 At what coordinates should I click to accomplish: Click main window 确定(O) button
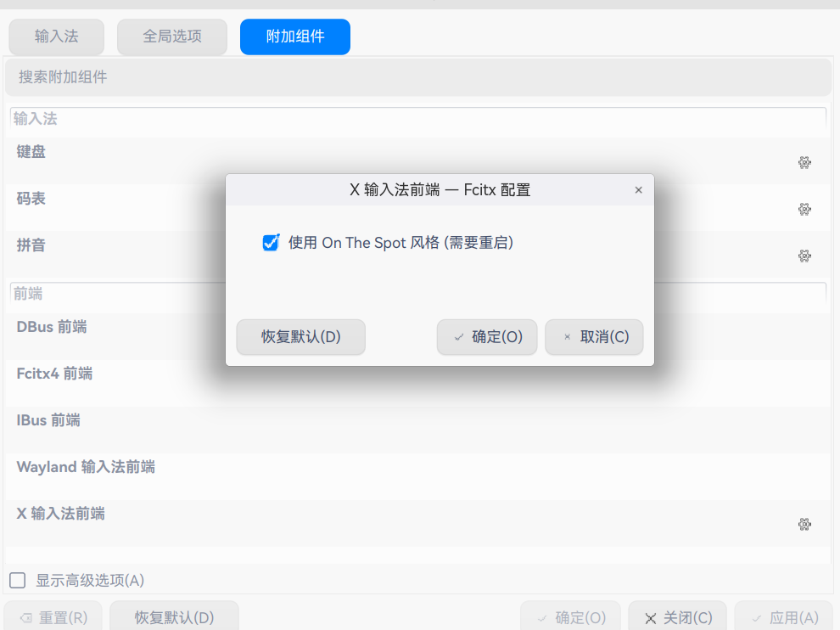[570, 617]
